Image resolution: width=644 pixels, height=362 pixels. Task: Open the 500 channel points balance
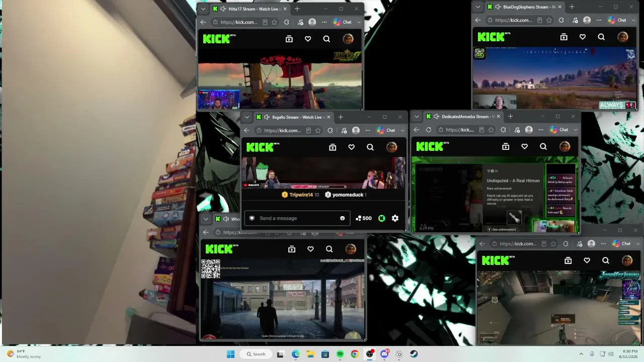click(x=363, y=218)
